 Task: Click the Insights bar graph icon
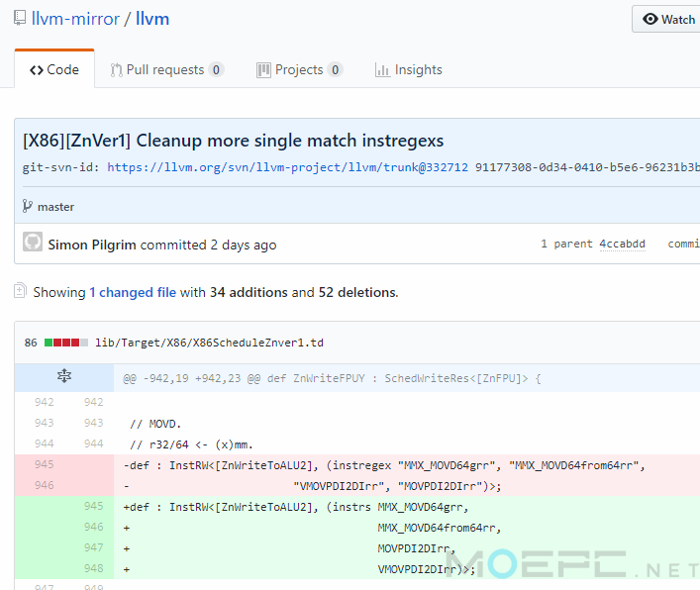pos(382,70)
